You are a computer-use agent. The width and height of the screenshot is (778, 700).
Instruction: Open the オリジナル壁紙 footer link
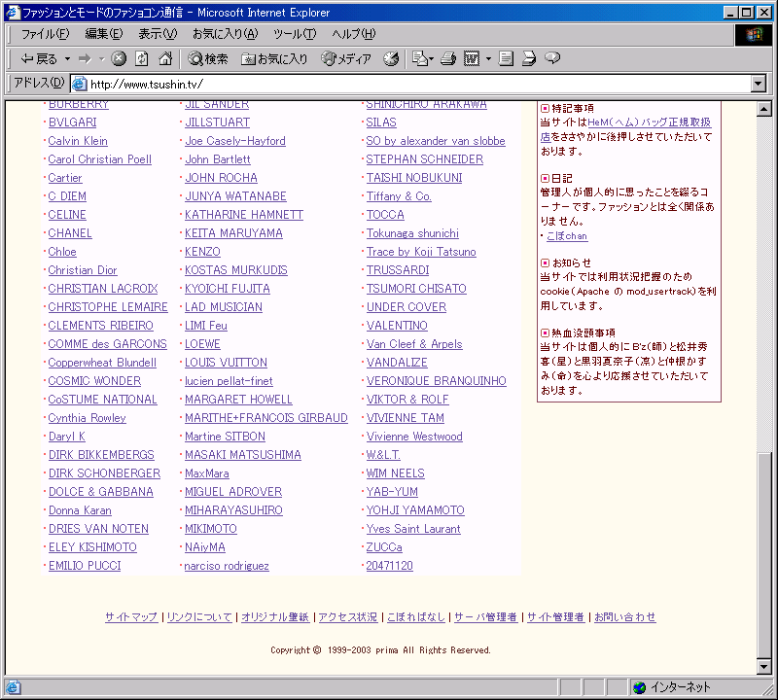pyautogui.click(x=275, y=616)
